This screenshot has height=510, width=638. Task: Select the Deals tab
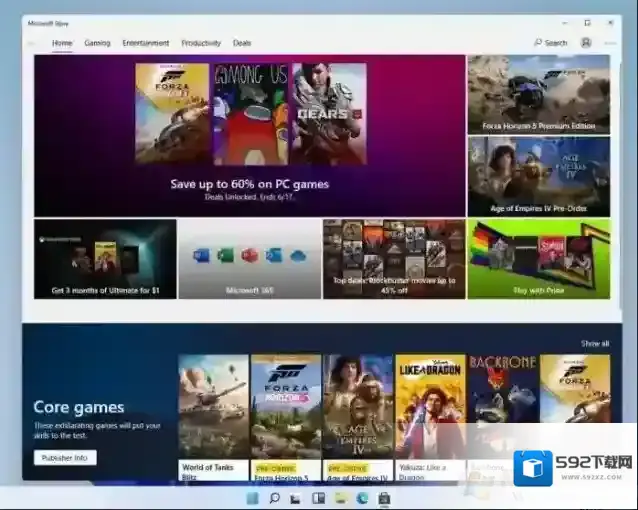[x=242, y=43]
